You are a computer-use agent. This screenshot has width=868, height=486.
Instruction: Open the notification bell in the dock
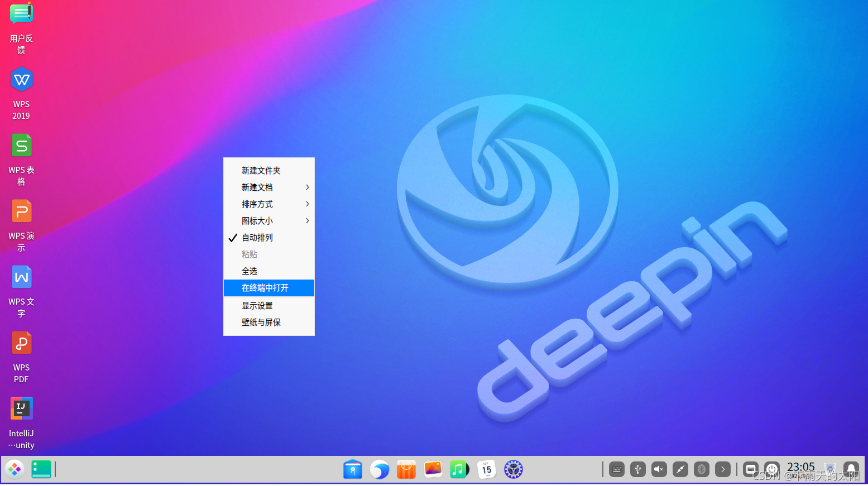tap(851, 469)
